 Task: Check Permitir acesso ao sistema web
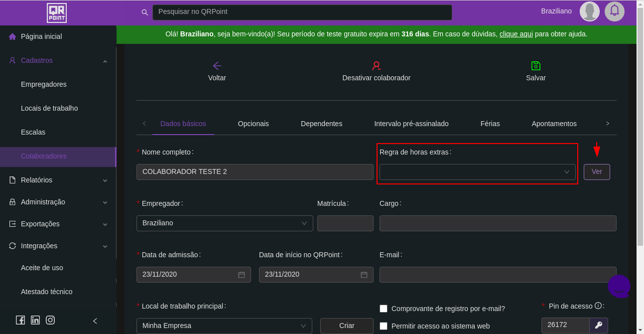384,326
